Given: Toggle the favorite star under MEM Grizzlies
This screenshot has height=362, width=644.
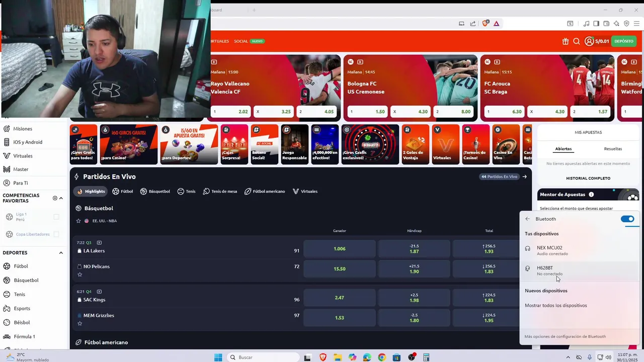Looking at the screenshot, I should (79, 323).
